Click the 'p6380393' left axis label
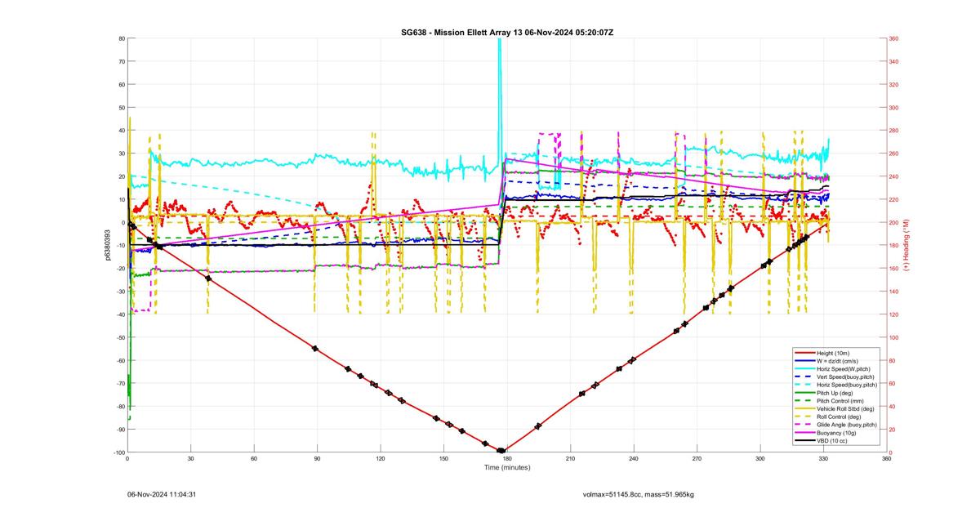The image size is (980, 508). (x=107, y=245)
